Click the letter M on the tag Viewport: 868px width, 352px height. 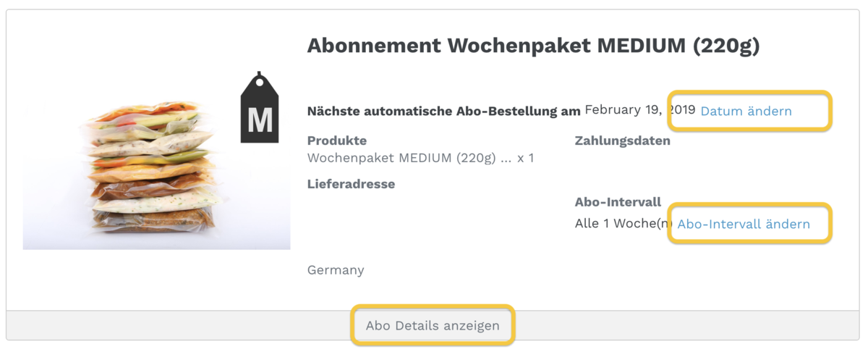[260, 121]
